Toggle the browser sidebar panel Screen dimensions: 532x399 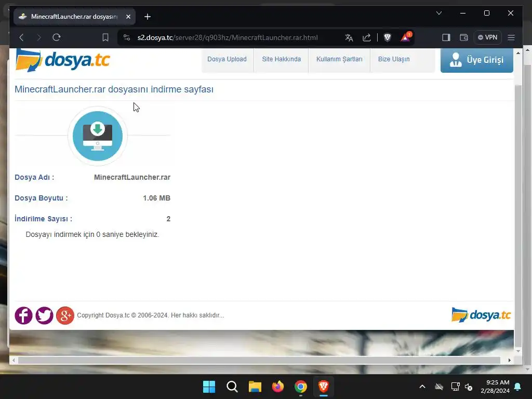[x=446, y=37]
